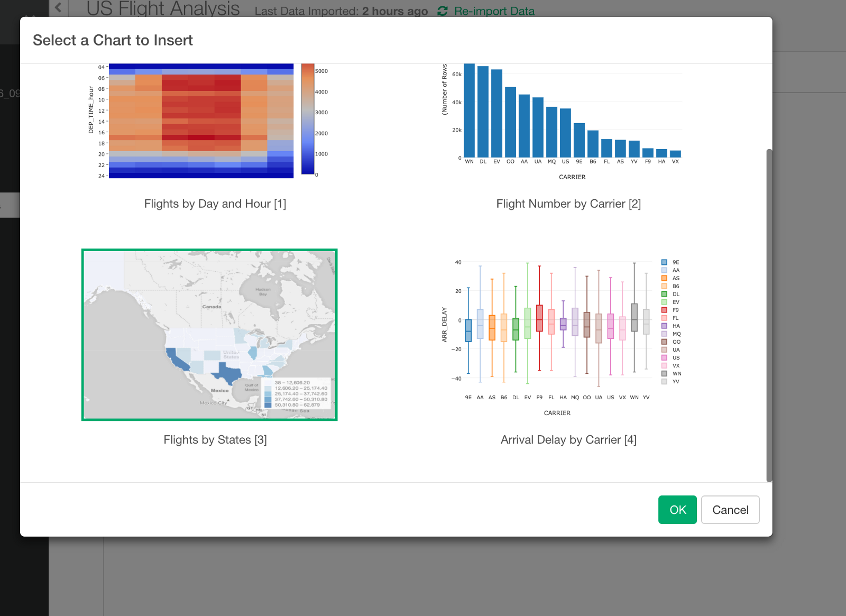Click the DL legend swatch in boxplot
This screenshot has height=616, width=846.
664,294
